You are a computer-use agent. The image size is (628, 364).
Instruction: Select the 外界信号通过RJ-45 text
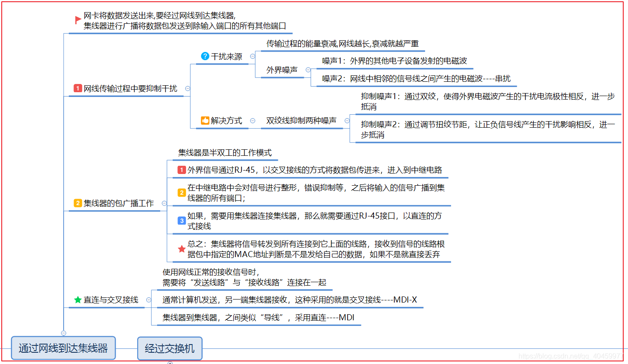click(x=315, y=170)
